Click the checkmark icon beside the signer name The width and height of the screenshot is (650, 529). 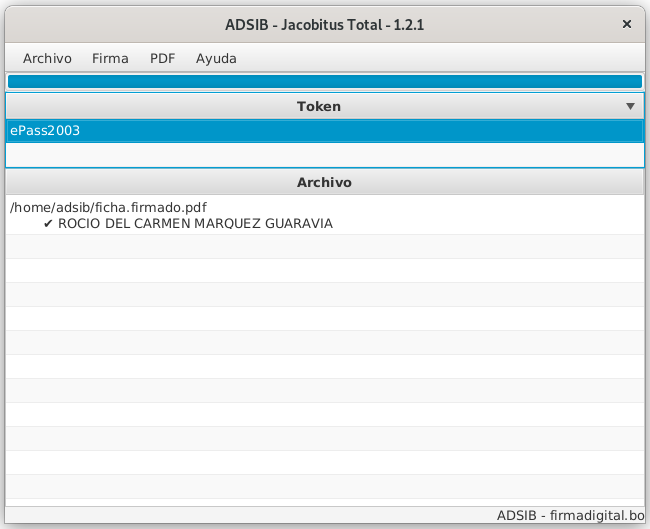pyautogui.click(x=48, y=224)
